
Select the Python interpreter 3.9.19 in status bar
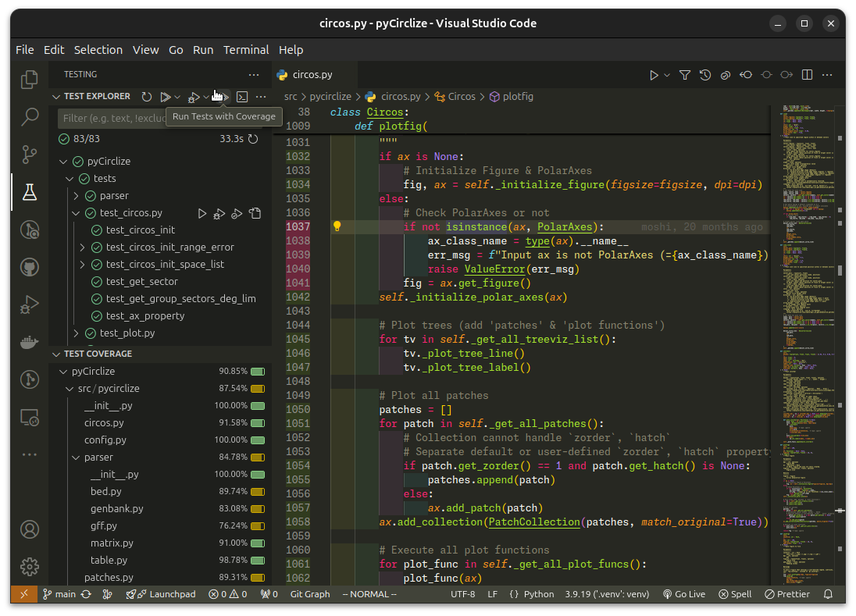click(605, 594)
